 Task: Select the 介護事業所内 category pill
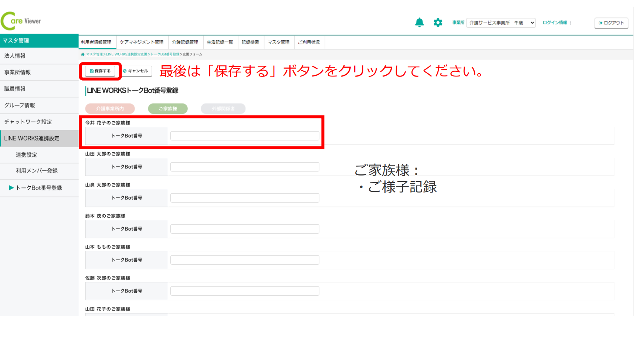(110, 109)
